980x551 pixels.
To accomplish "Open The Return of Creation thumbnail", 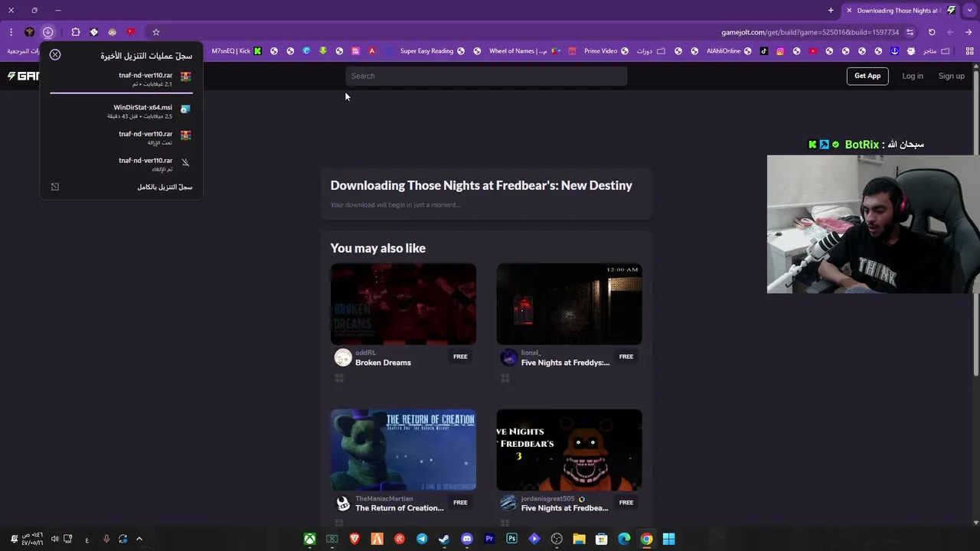I will point(403,450).
